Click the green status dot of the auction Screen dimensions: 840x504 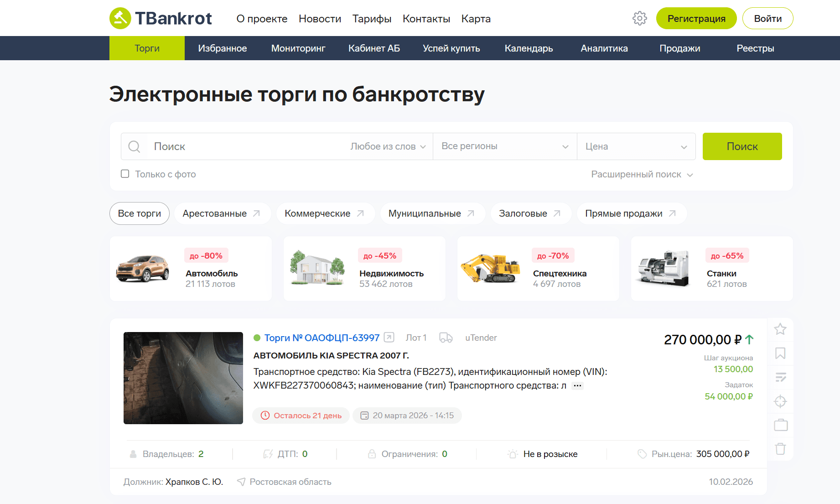pos(257,338)
